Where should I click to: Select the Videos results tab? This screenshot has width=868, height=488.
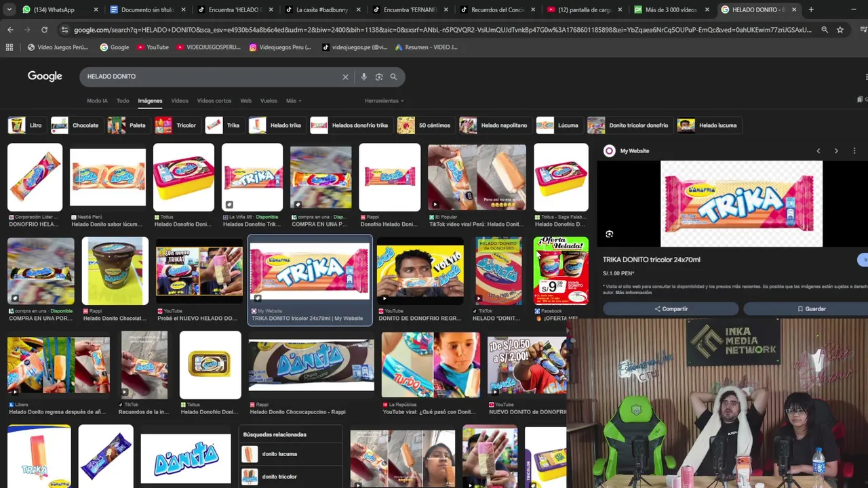click(x=180, y=101)
